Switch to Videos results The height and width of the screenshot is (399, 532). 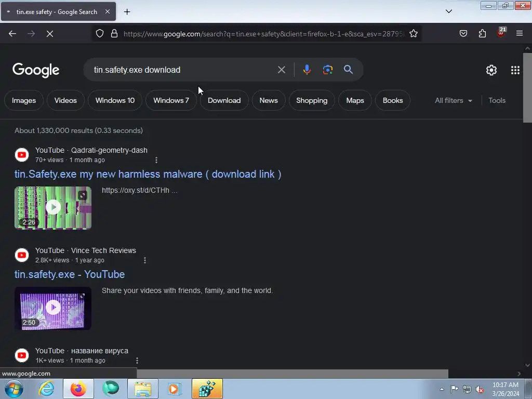tap(65, 100)
